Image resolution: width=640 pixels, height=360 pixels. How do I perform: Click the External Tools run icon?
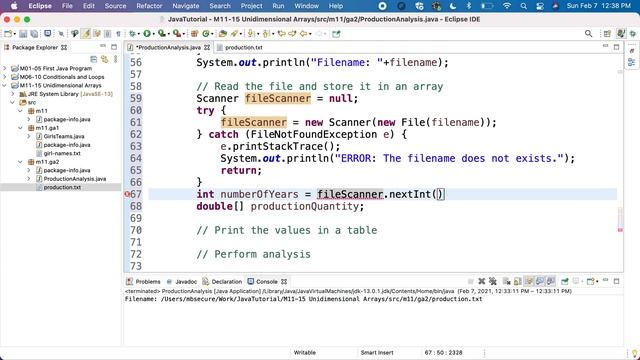click(x=176, y=34)
